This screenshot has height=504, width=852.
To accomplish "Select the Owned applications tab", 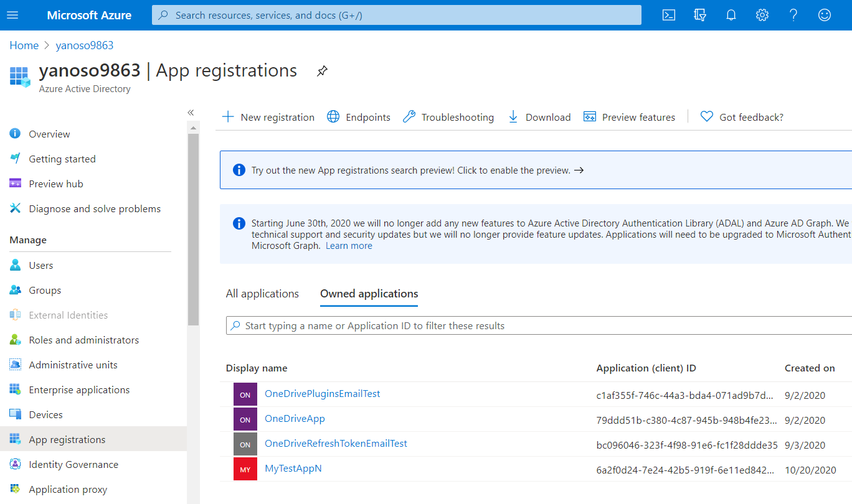I will pos(369,294).
